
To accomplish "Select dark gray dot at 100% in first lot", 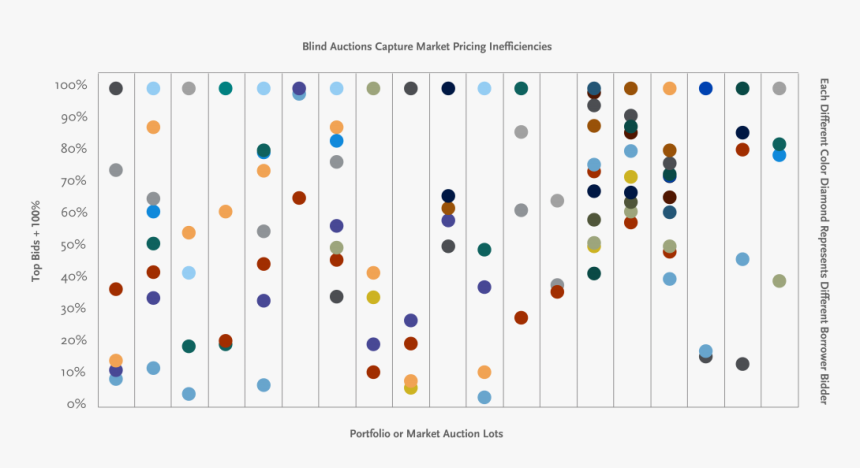I will coord(116,88).
